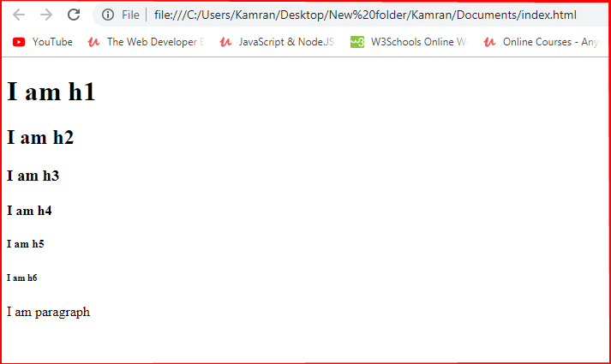The height and width of the screenshot is (364, 611).
Task: Click the "File" label in address bar
Action: tap(130, 15)
